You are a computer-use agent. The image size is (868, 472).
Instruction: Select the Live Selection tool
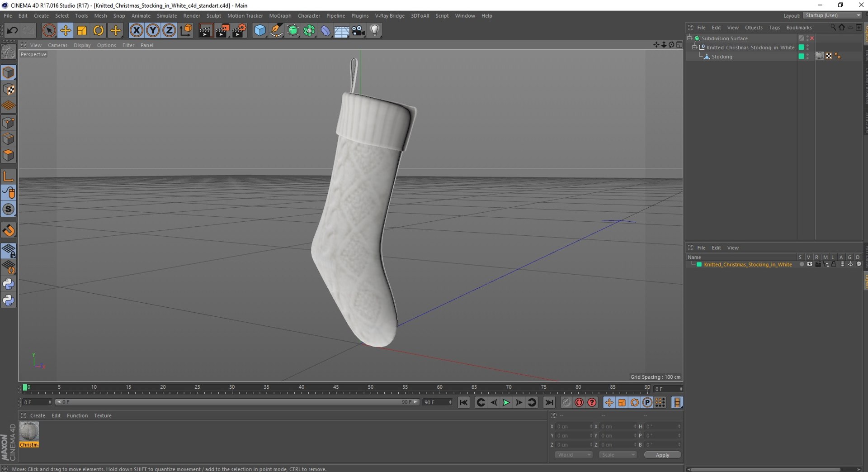49,31
